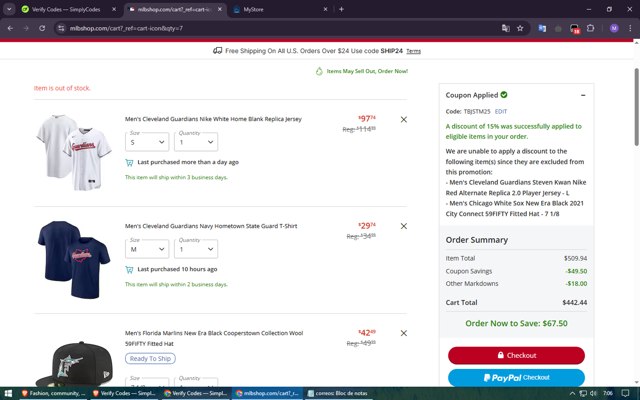Open the Windows Start menu
Image resolution: width=640 pixels, height=400 pixels.
pos(8,393)
